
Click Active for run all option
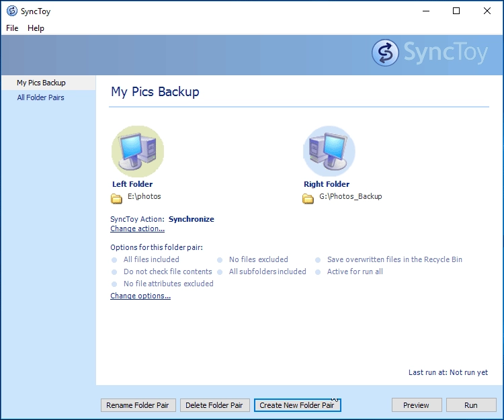click(x=355, y=271)
